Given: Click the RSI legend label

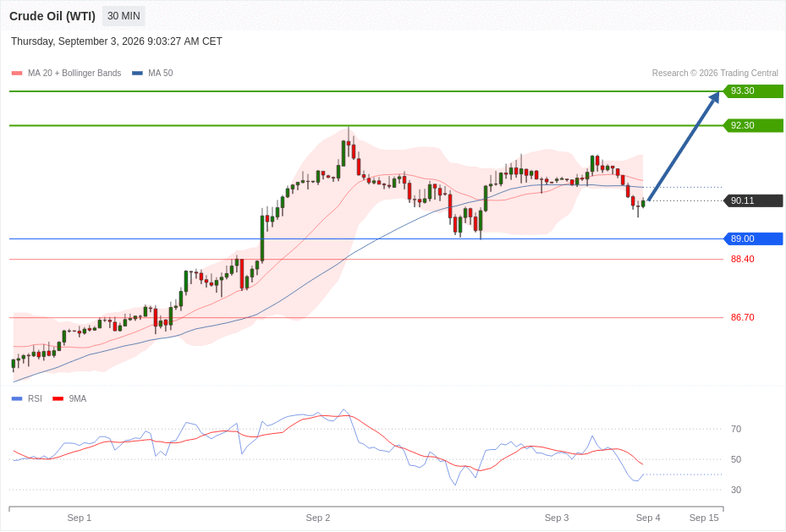Looking at the screenshot, I should (35, 398).
